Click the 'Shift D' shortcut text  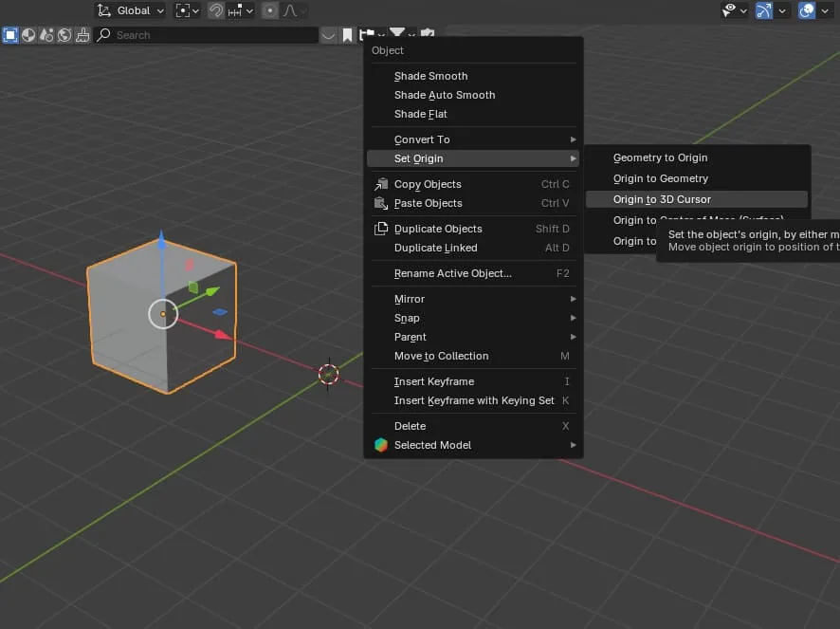pos(553,229)
